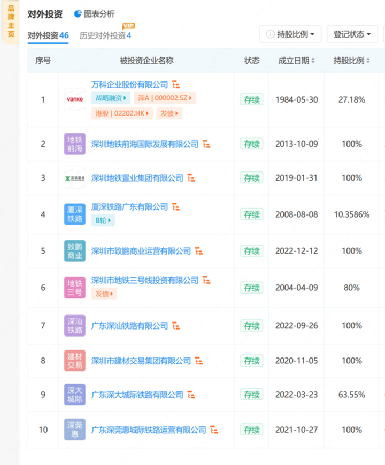Click equity structure icon next to 广东深汕铁路有限公司
This screenshot has width=385, height=465.
click(x=176, y=326)
